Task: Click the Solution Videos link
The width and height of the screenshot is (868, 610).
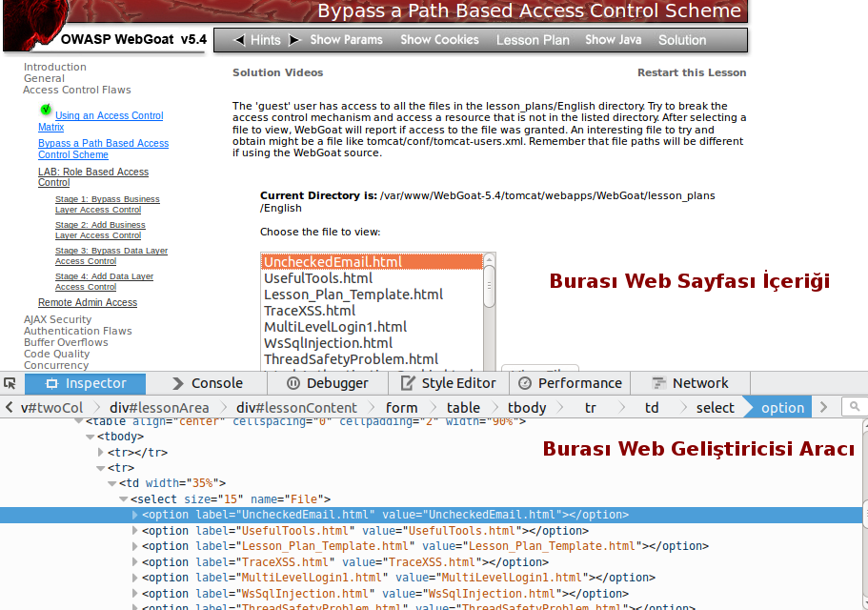Action: [x=277, y=72]
